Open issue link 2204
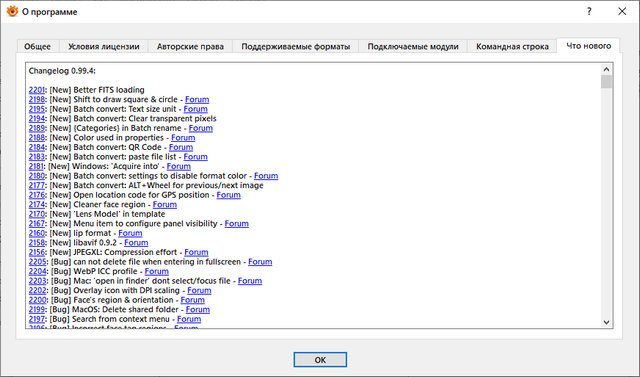This screenshot has width=640, height=377. click(x=38, y=271)
